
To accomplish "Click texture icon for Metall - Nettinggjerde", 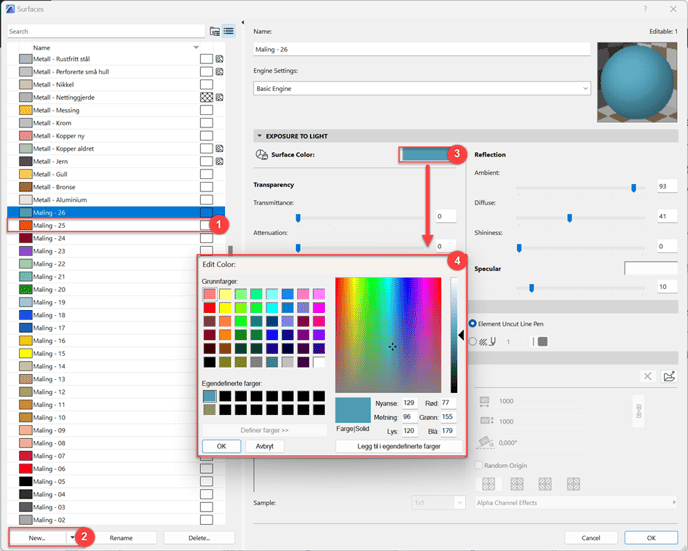I will [219, 97].
